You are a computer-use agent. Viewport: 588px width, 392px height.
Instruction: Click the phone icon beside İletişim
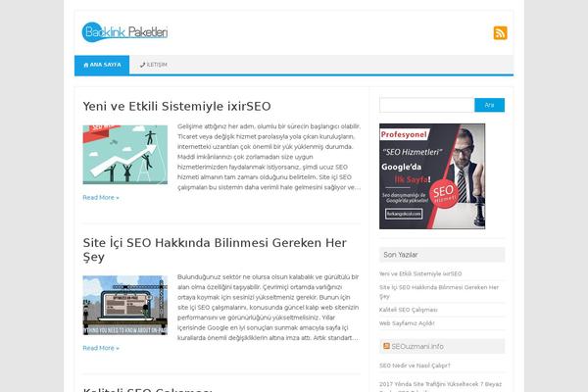click(142, 65)
